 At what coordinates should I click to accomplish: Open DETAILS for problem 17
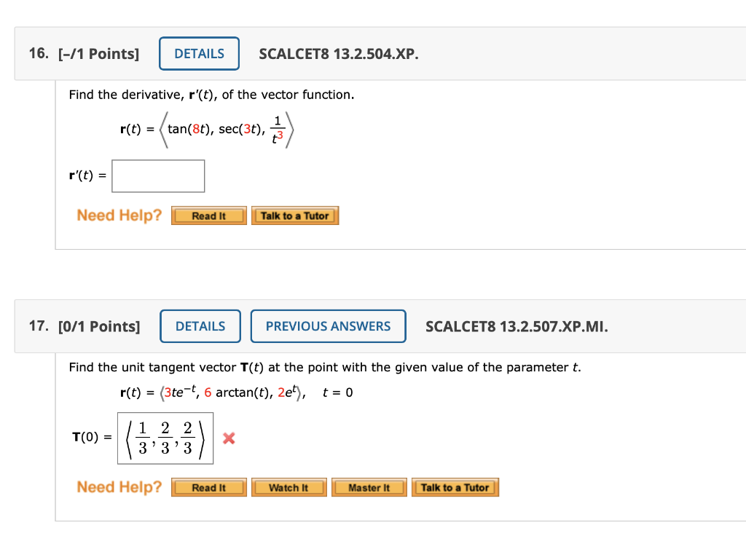pyautogui.click(x=200, y=326)
